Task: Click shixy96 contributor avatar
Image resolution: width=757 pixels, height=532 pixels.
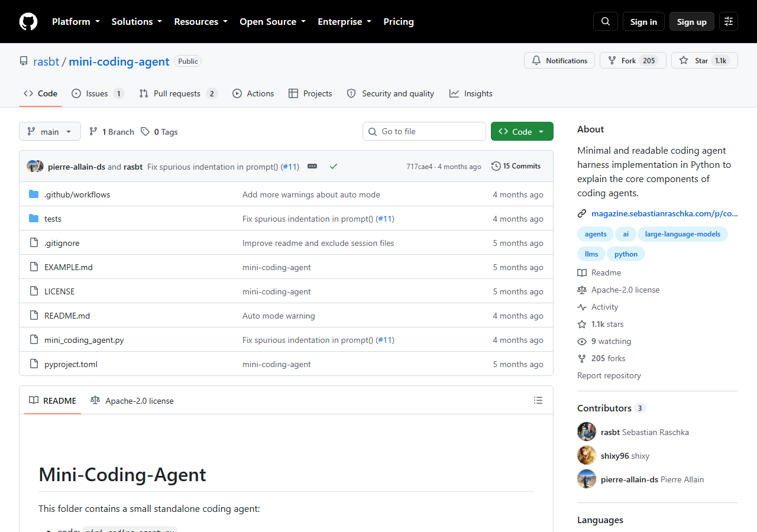Action: (587, 455)
